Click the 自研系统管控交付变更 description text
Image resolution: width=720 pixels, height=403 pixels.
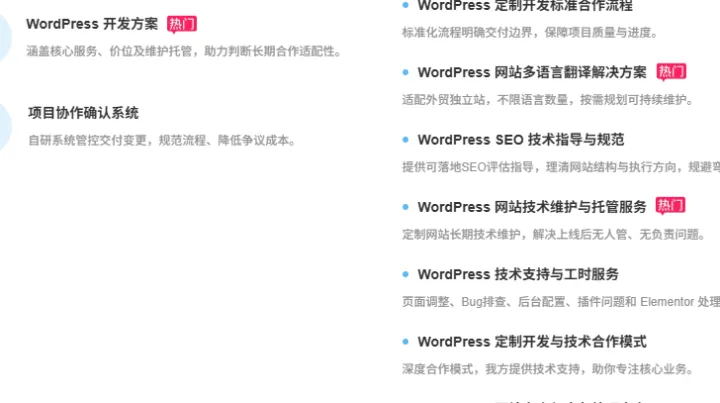pos(162,140)
